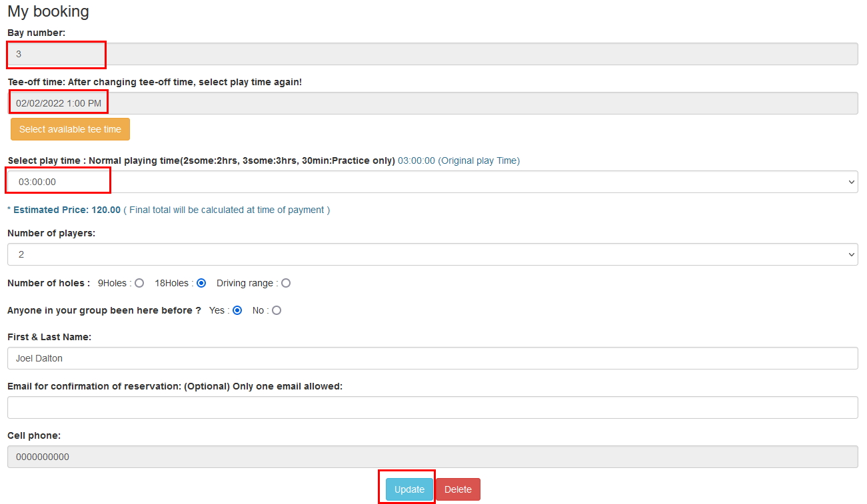Screen dimensions: 867x504
Task: Select No for been here before
Action: pyautogui.click(x=277, y=310)
